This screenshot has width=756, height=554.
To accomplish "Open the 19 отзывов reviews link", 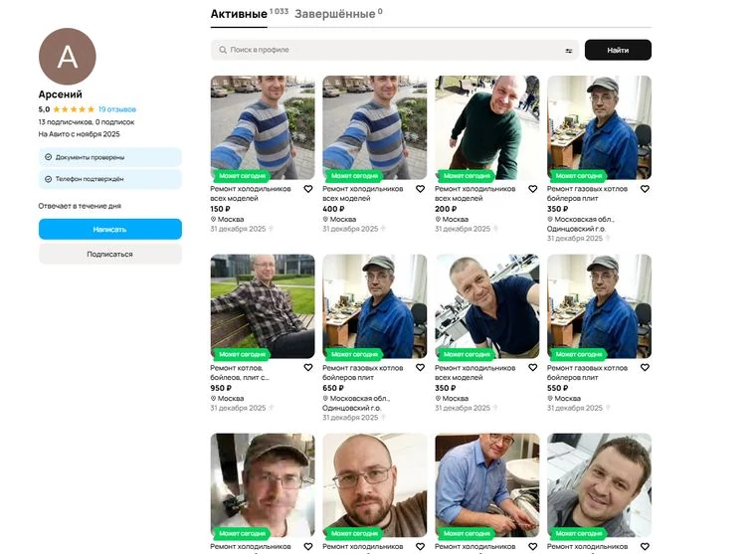I will (x=117, y=109).
